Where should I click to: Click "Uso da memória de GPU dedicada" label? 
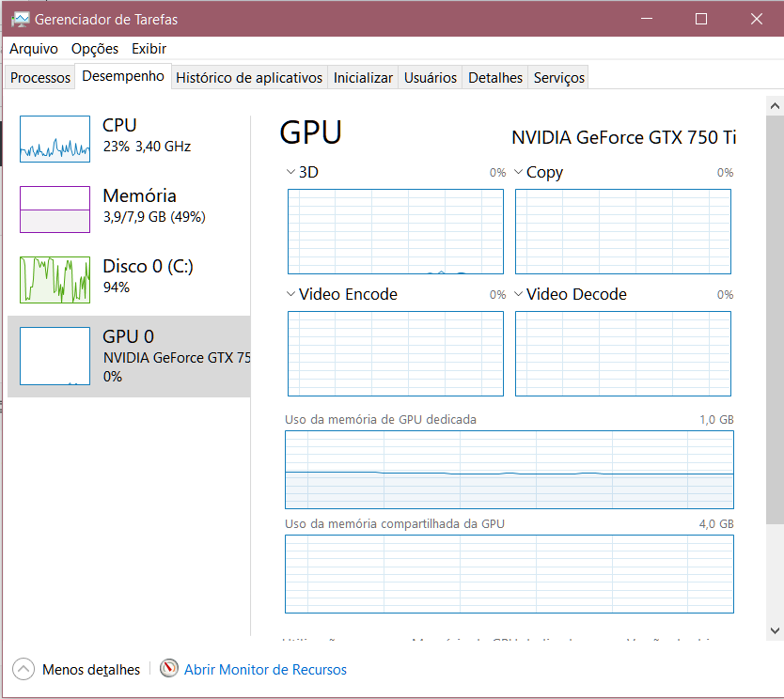pyautogui.click(x=381, y=419)
